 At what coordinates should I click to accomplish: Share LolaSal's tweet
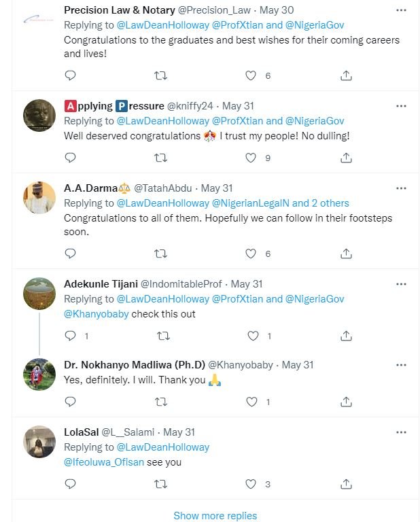click(x=346, y=484)
